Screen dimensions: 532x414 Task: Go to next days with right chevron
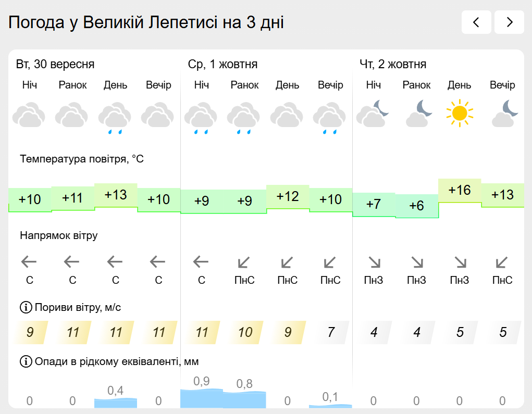point(509,22)
